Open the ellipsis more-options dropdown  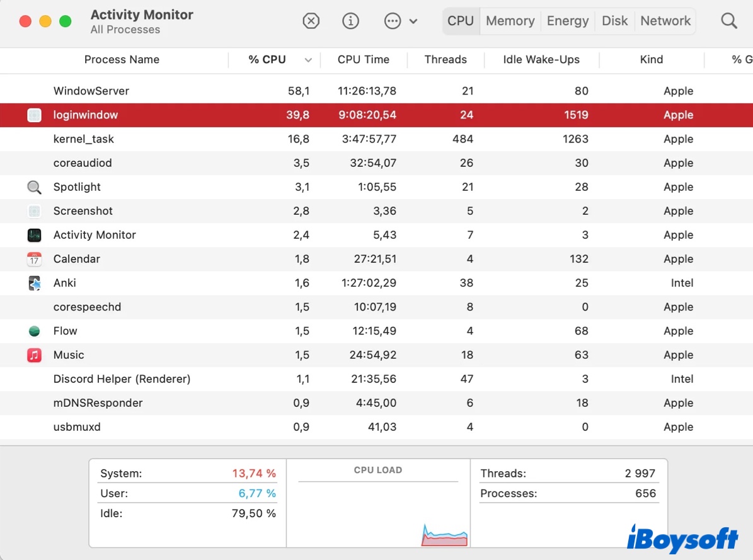(400, 21)
